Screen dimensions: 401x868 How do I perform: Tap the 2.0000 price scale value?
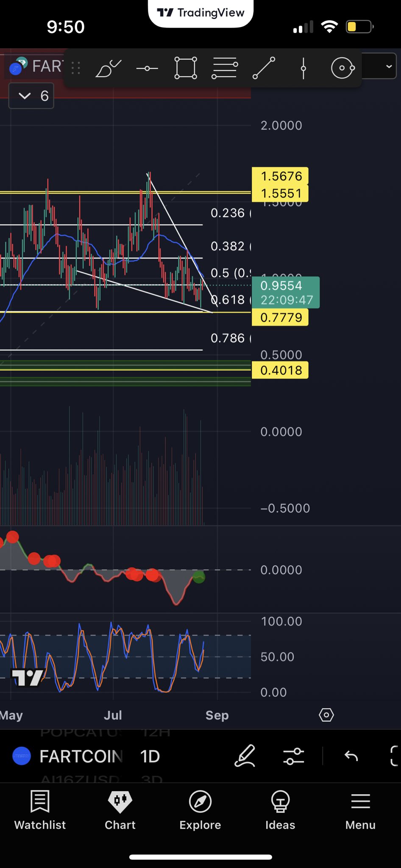pyautogui.click(x=281, y=125)
